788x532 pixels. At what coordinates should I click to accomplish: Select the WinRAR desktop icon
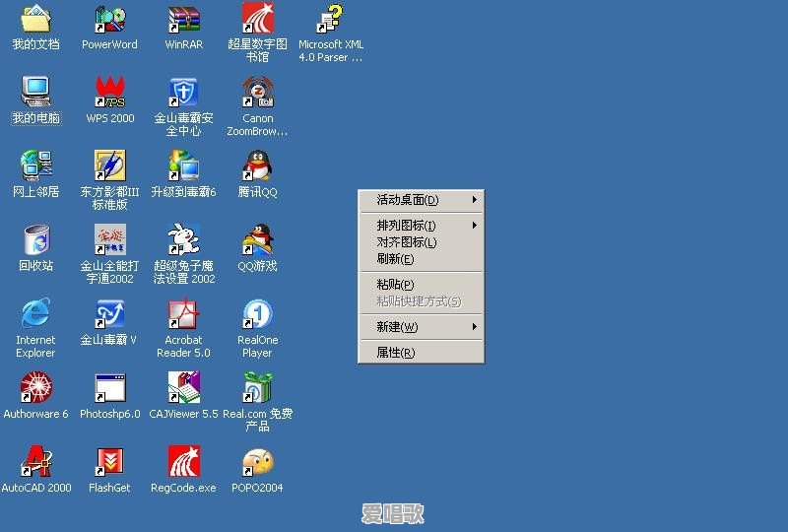point(184,19)
